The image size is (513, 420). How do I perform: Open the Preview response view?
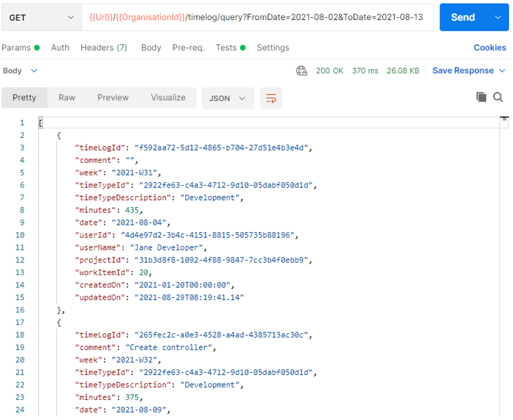click(112, 98)
